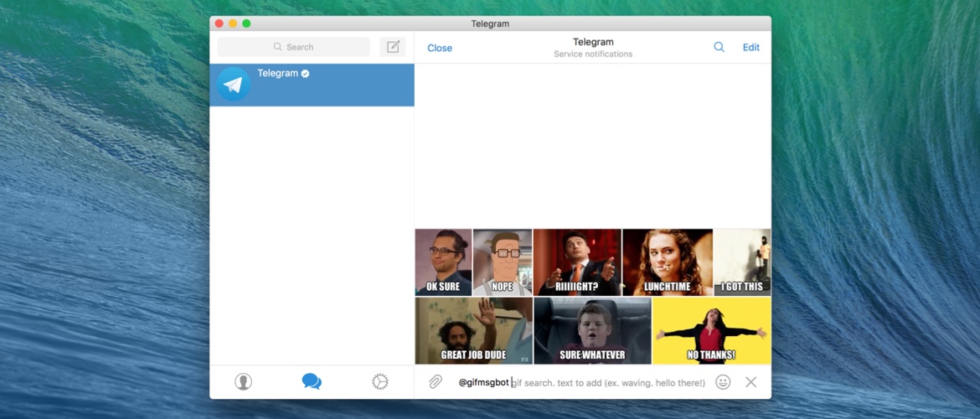This screenshot has width=980, height=419.
Task: Choose the RIIIIIGHT? gif
Action: click(x=577, y=262)
